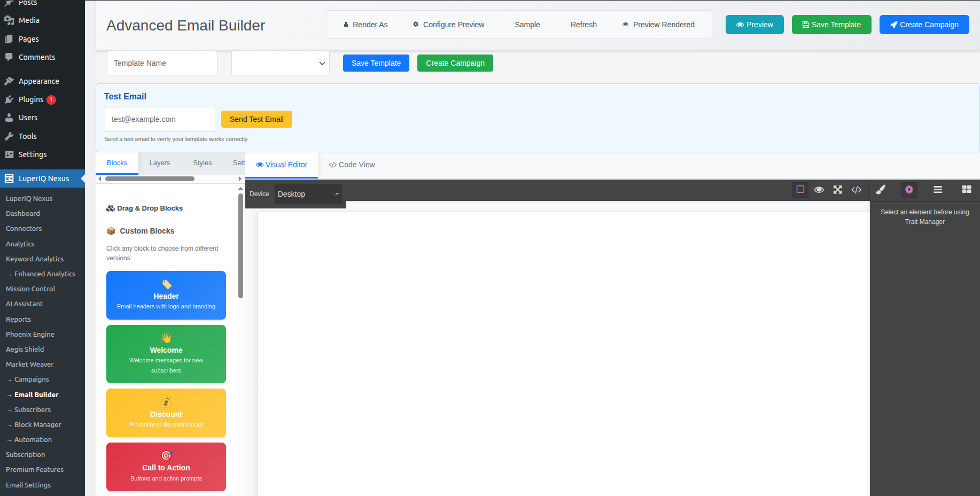Toggle canvas preview eye icon
980x496 pixels.
click(819, 190)
